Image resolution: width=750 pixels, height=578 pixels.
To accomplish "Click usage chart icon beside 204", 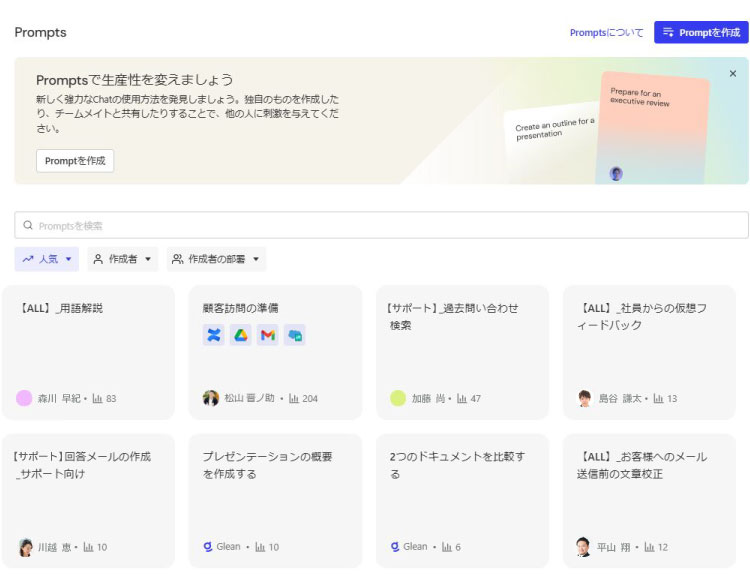I will (294, 398).
